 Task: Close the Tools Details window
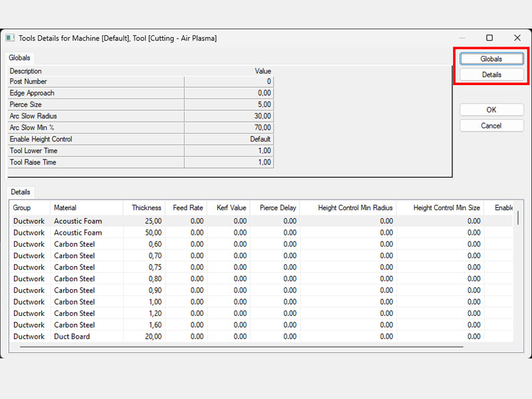(517, 38)
